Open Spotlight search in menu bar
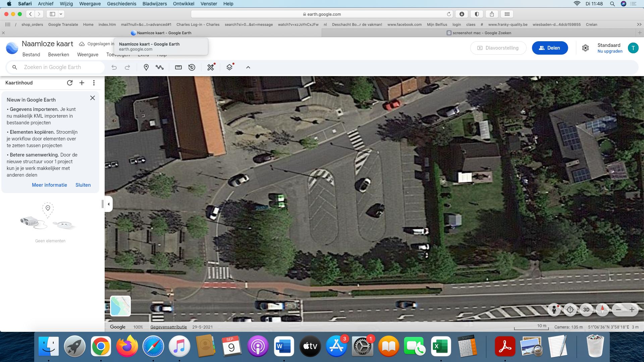 click(x=612, y=4)
